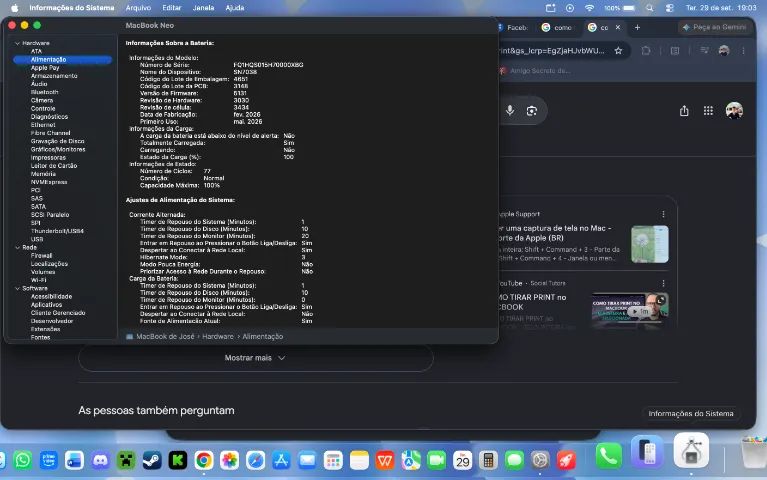767x480 pixels.
Task: Select Wi-Fi under Rede in the sidebar
Action: pos(38,280)
